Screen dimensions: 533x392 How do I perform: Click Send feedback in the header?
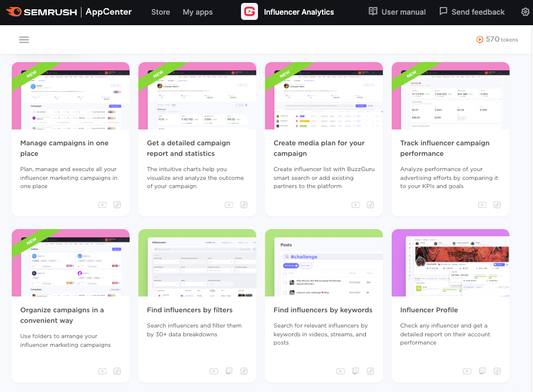point(471,12)
